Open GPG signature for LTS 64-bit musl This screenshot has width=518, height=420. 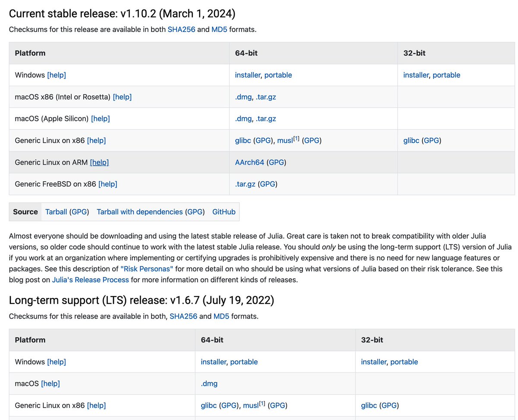[x=278, y=405]
